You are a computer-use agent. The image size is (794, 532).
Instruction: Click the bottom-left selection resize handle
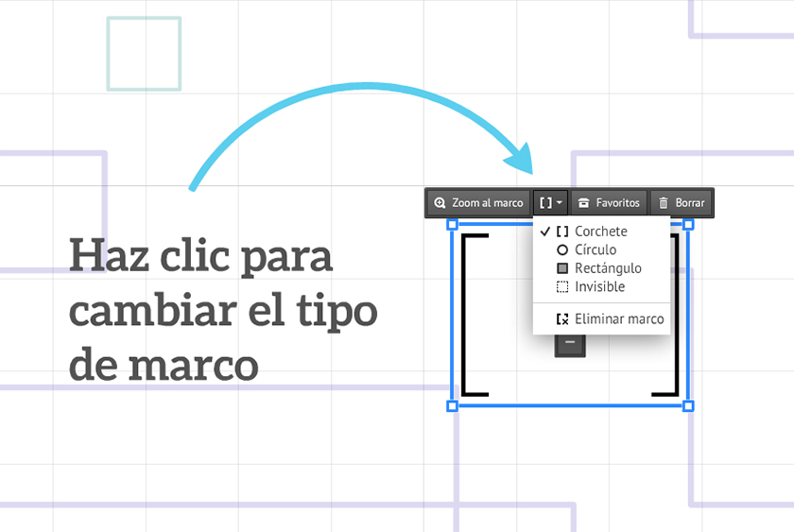coord(452,405)
